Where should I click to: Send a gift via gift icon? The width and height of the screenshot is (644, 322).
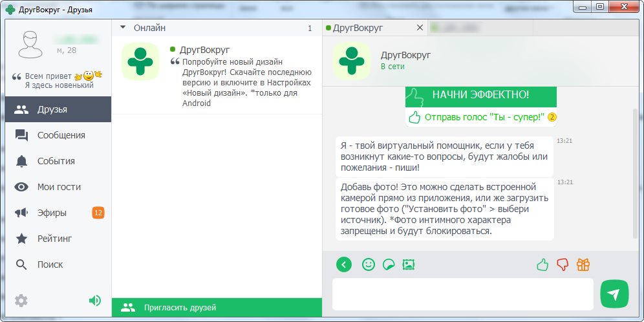(583, 264)
